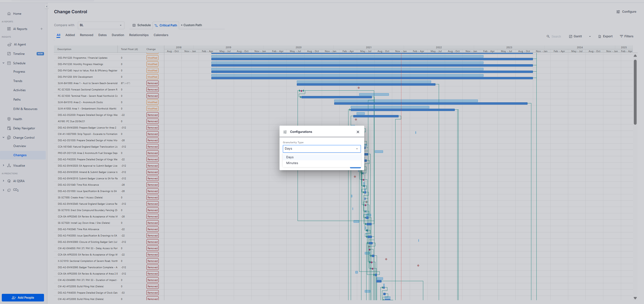Expand the Gantt view dropdown arrow
Image resolution: width=644 pixels, height=304 pixels.
590,37
